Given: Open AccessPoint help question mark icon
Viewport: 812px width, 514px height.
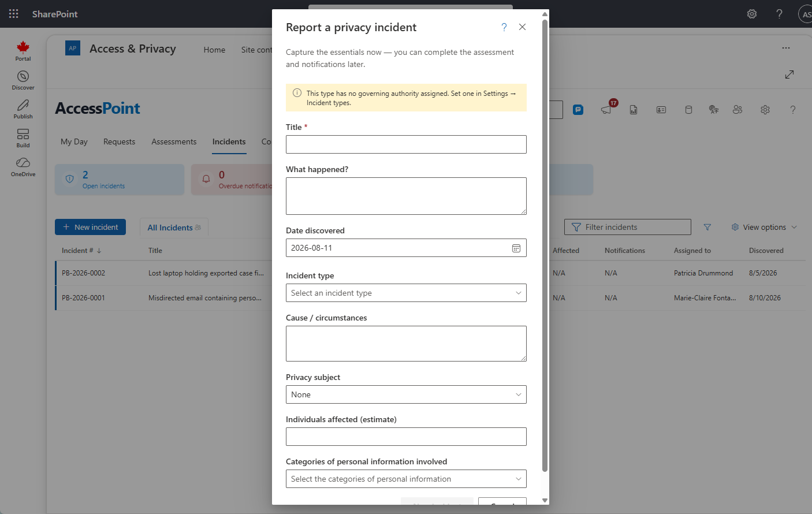Looking at the screenshot, I should pos(793,110).
